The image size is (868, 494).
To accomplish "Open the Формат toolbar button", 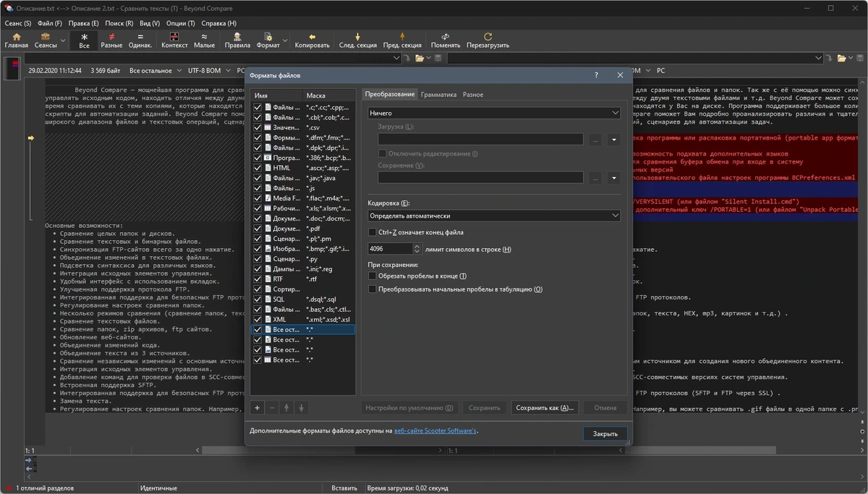I will coord(268,41).
